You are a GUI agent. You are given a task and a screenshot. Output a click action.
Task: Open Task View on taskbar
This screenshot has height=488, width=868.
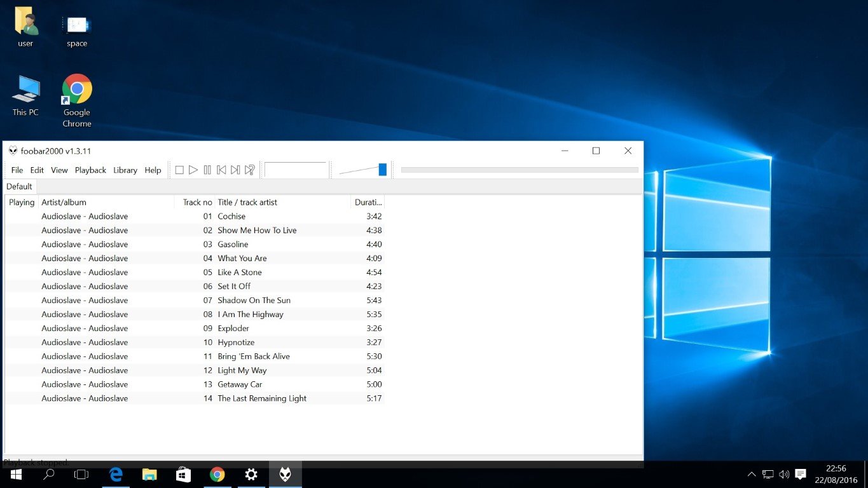point(81,475)
